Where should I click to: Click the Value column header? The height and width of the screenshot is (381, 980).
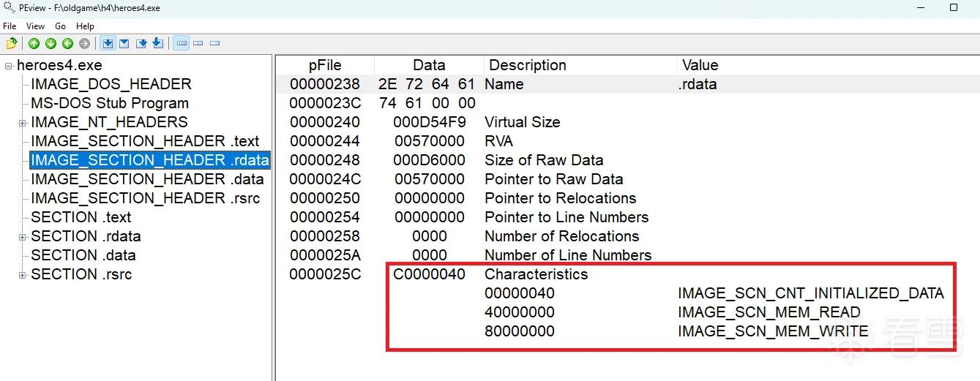click(x=700, y=65)
